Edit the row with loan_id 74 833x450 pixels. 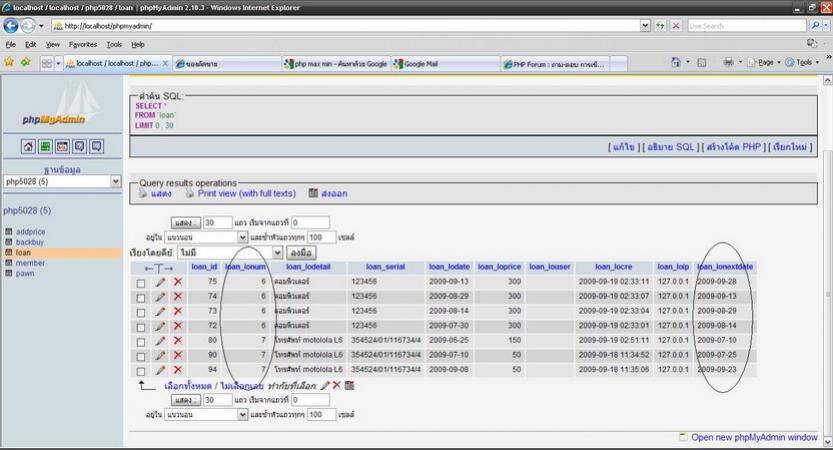(160, 296)
